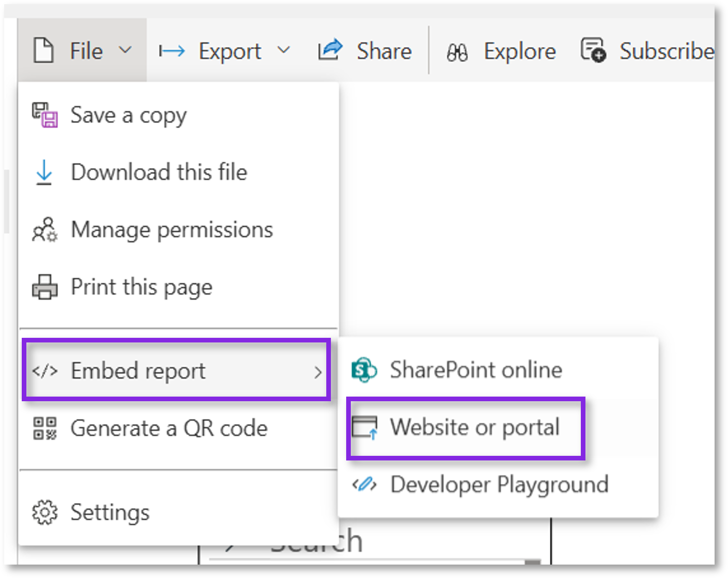The height and width of the screenshot is (578, 728).
Task: Expand the Embed report submenu arrow
Action: click(318, 372)
